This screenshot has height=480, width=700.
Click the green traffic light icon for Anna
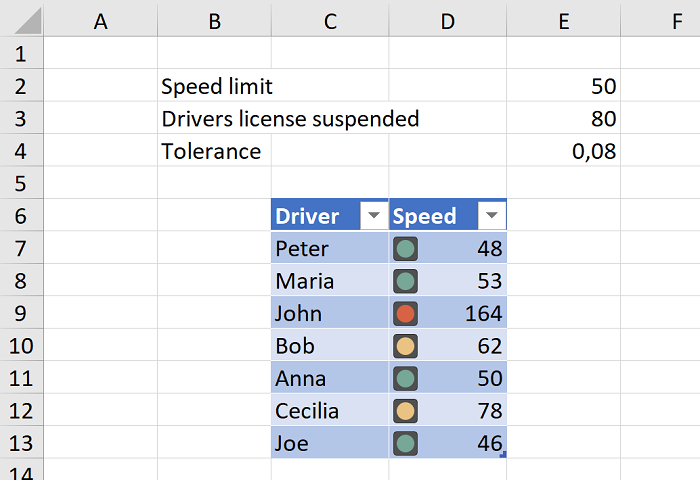point(405,379)
